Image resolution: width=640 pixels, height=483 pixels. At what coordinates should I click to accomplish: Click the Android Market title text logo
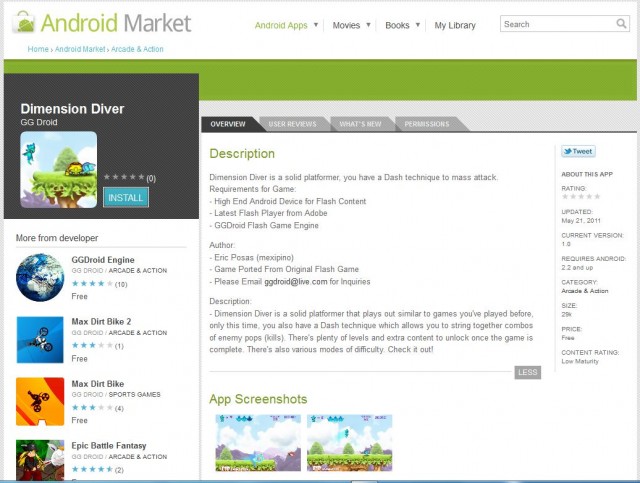point(116,23)
